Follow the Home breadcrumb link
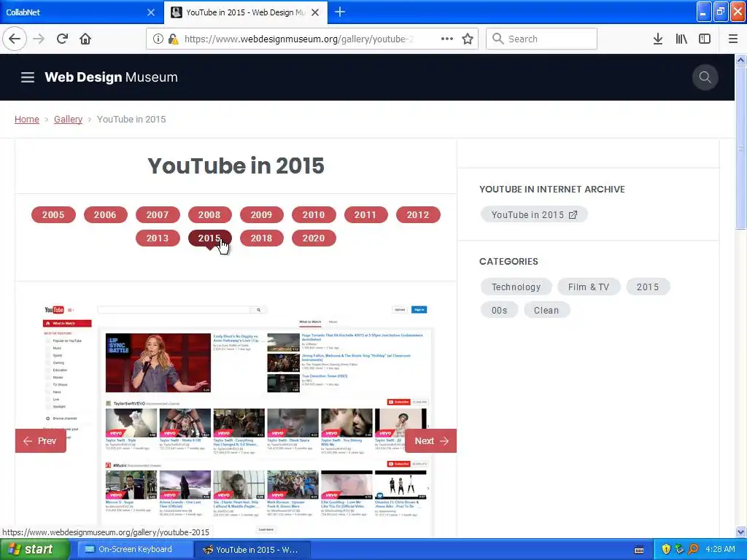 [x=27, y=119]
